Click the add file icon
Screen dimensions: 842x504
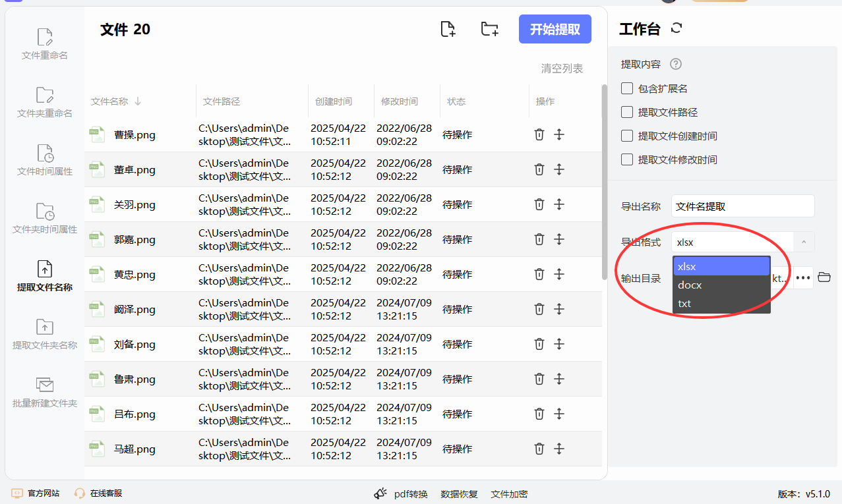pos(448,29)
